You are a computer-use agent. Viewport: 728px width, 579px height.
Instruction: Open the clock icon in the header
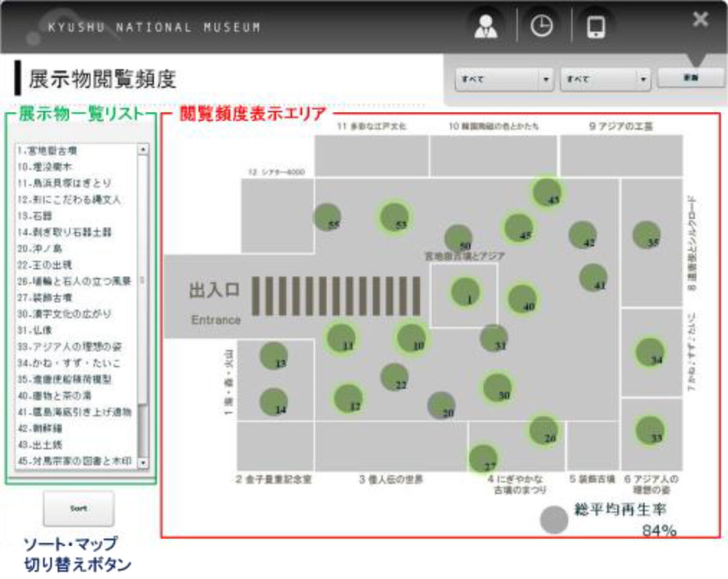(x=541, y=27)
